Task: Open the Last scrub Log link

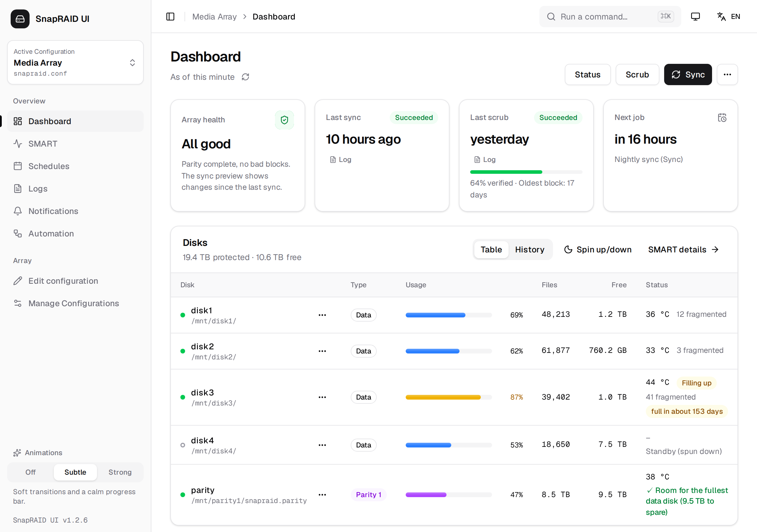Action: (x=485, y=160)
